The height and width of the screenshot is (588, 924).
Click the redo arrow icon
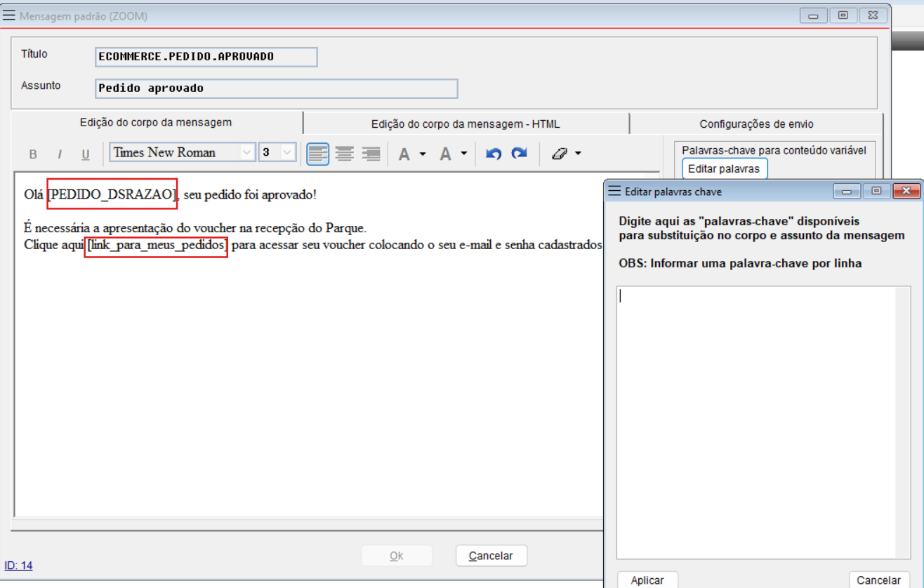click(x=519, y=154)
